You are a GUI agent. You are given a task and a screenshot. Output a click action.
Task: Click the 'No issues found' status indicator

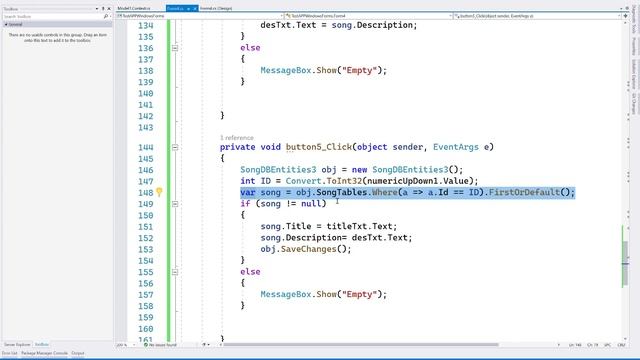(160, 345)
